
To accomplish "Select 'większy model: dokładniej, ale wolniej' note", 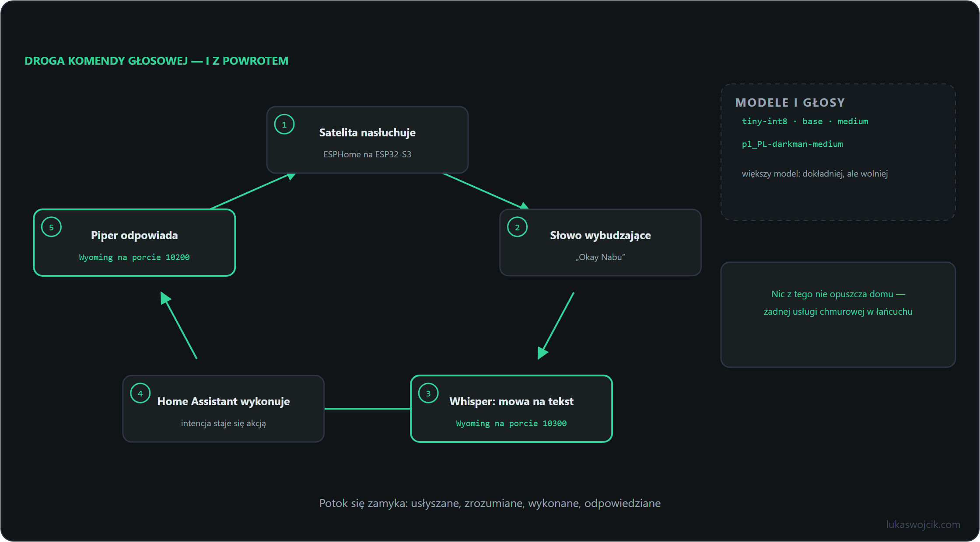I will tap(815, 174).
